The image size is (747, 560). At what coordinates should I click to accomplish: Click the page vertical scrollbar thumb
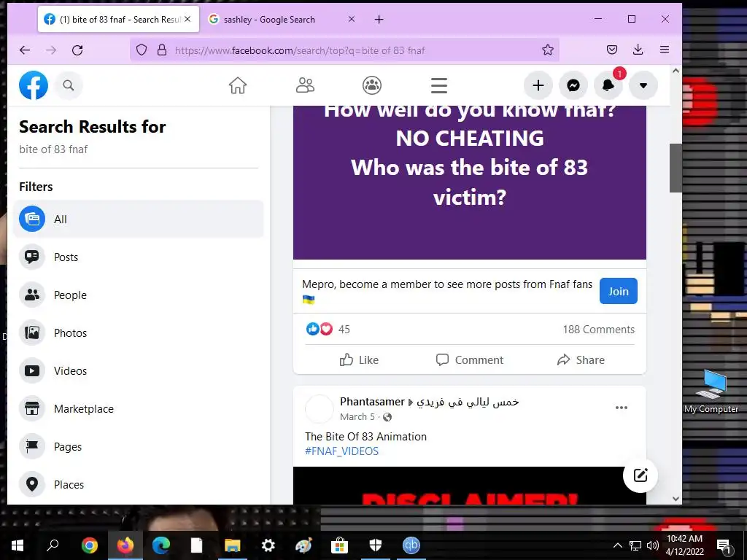point(676,168)
